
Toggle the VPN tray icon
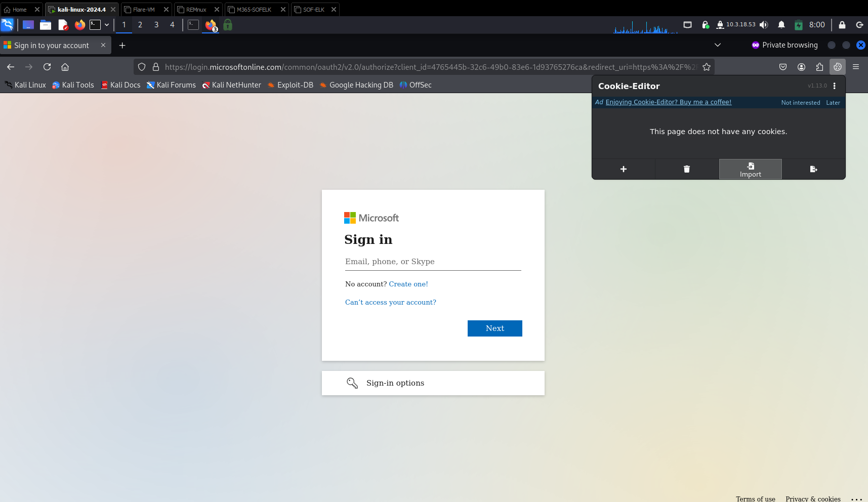(x=706, y=24)
